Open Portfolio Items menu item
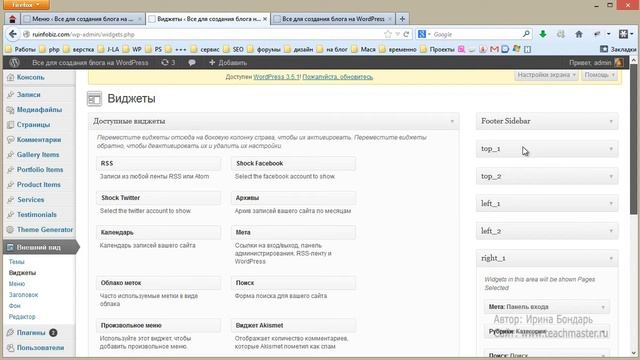640x360 pixels. coord(40,169)
